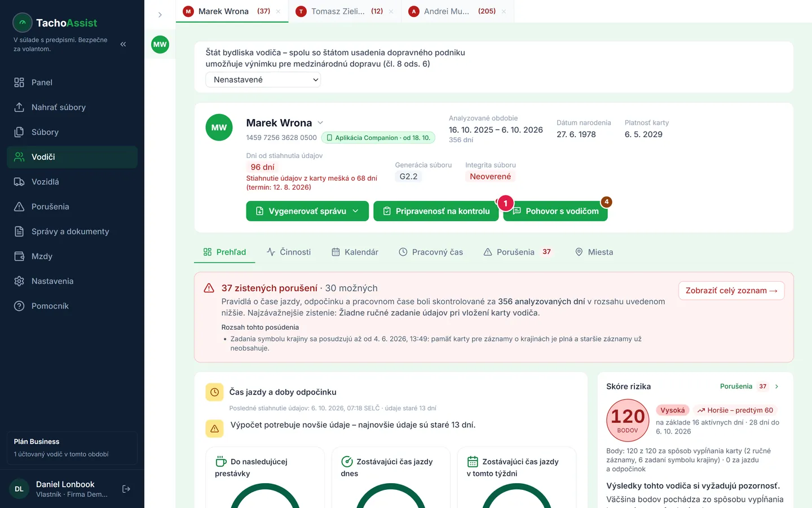Open the Činnosti tab

[x=289, y=252]
